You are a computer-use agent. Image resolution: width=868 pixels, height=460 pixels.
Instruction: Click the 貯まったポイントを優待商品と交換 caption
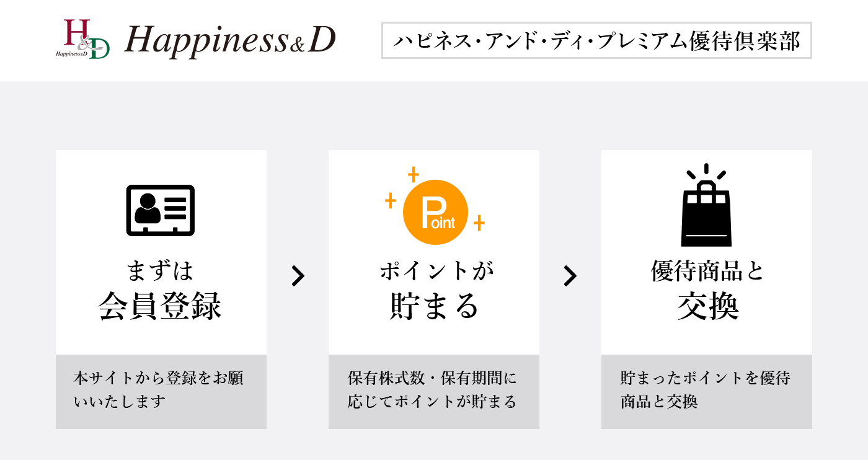coord(706,390)
